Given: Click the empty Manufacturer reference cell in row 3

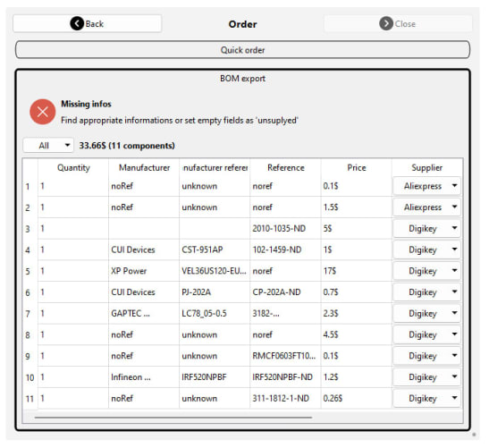Looking at the screenshot, I should [x=215, y=229].
